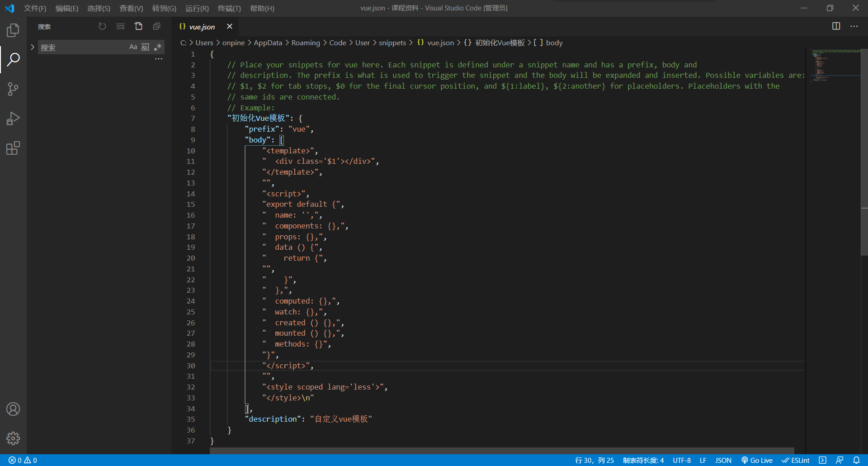Collapse all search results
This screenshot has height=466, width=868.
coord(156,27)
